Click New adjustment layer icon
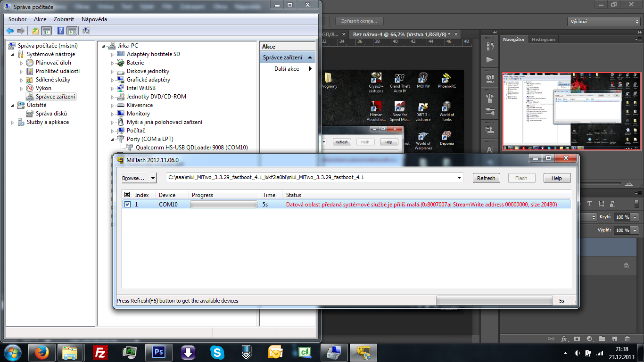This screenshot has width=644, height=362. (x=589, y=338)
